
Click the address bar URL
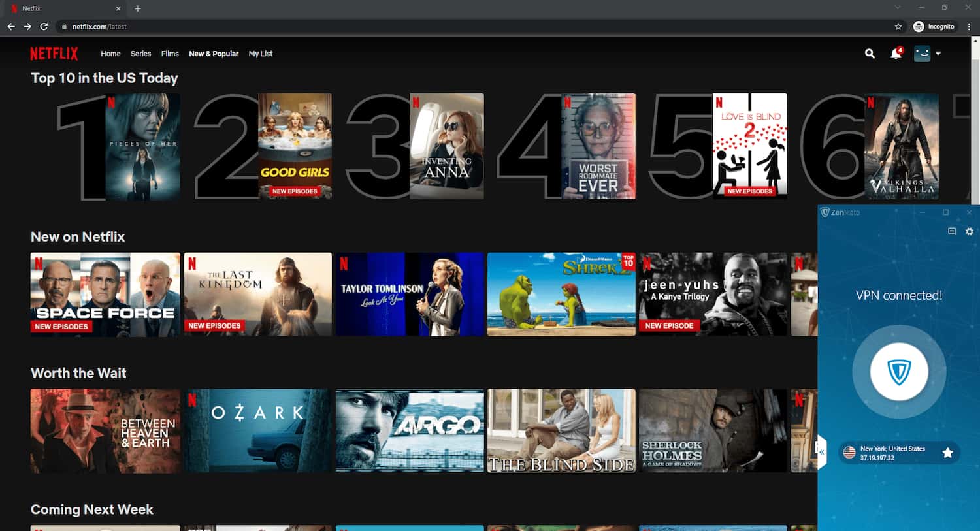tap(99, 27)
